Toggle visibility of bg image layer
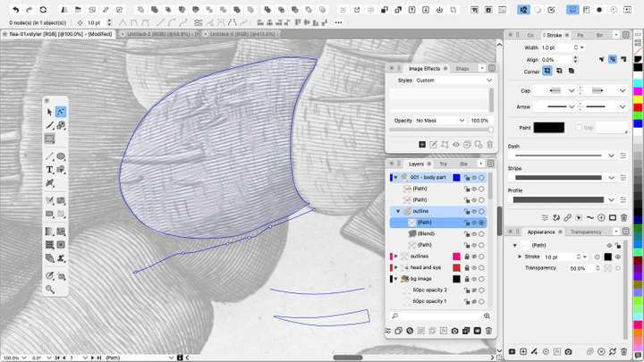 pyautogui.click(x=474, y=279)
